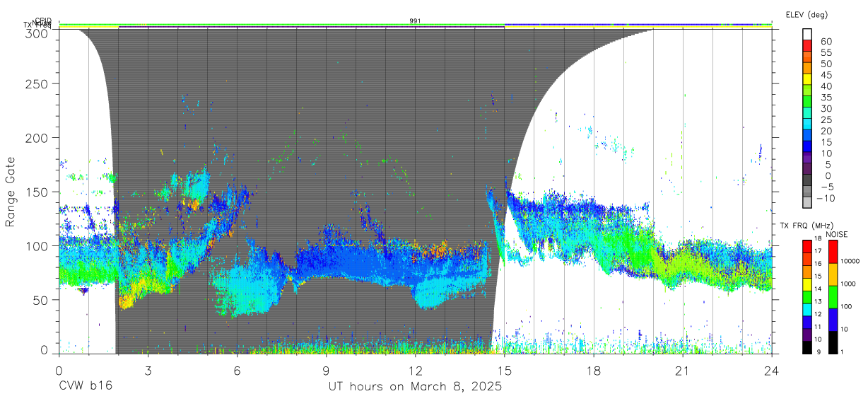
Task: Click the 35 label on the ELEV scale
Action: [826, 98]
